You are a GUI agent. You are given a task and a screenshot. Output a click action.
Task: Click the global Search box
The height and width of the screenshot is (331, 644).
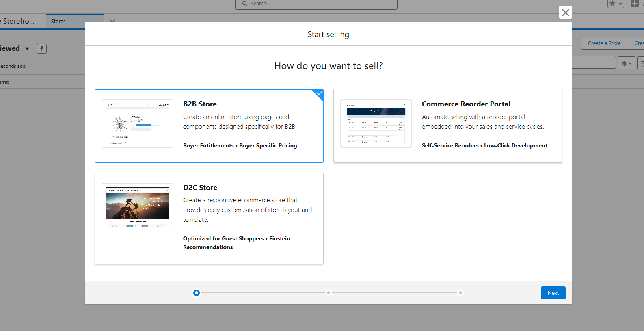coord(316,4)
